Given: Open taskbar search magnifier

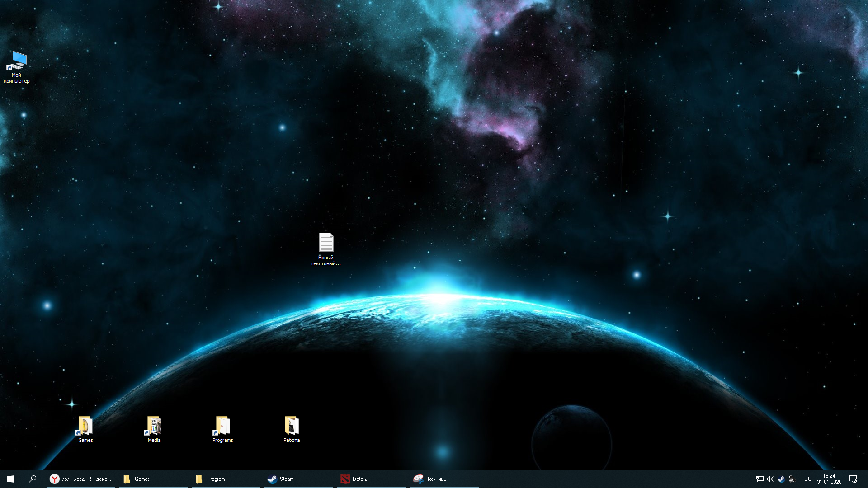Looking at the screenshot, I should coord(33,479).
